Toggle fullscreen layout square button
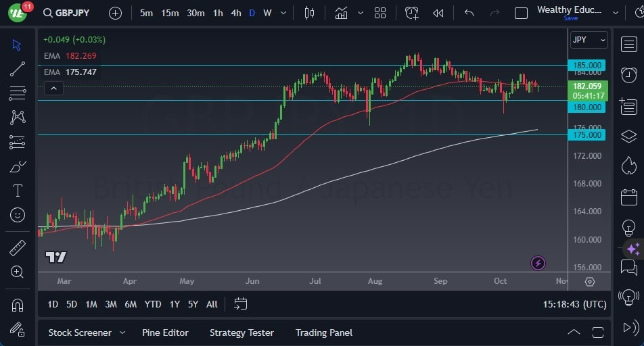 (521, 13)
